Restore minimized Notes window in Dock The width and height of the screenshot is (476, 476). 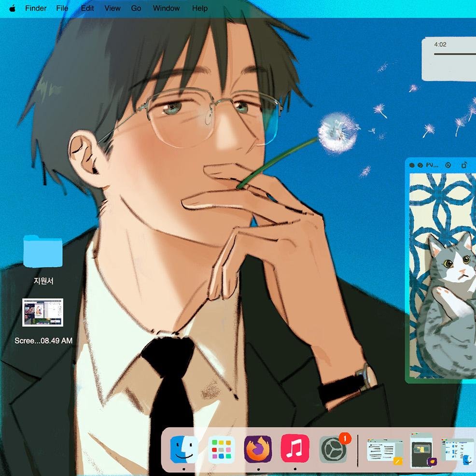pyautogui.click(x=385, y=452)
